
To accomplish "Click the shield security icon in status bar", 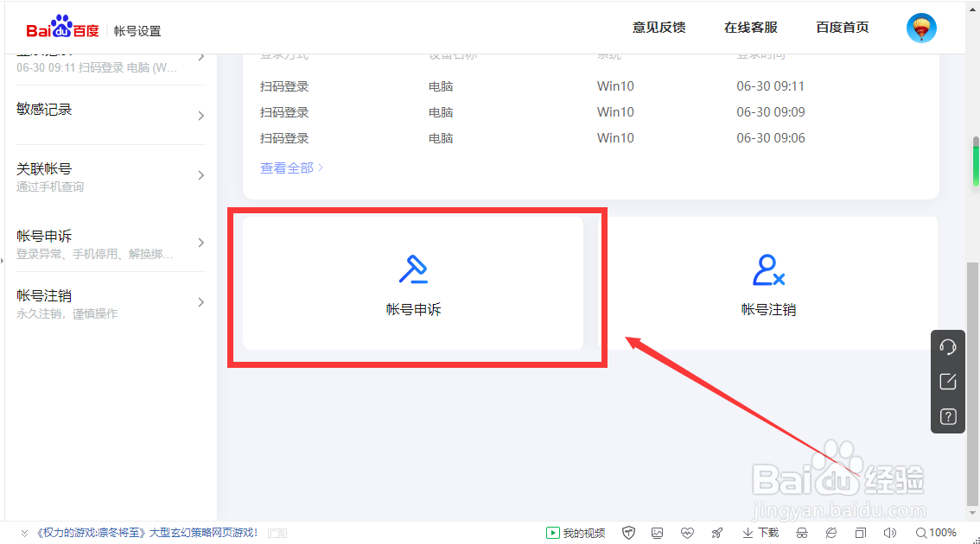I will (x=628, y=533).
